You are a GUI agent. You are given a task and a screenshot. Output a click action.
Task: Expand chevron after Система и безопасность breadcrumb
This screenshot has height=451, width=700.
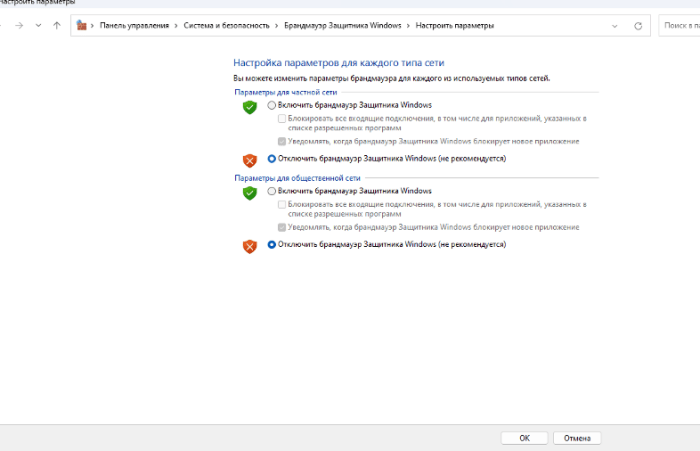pos(276,26)
